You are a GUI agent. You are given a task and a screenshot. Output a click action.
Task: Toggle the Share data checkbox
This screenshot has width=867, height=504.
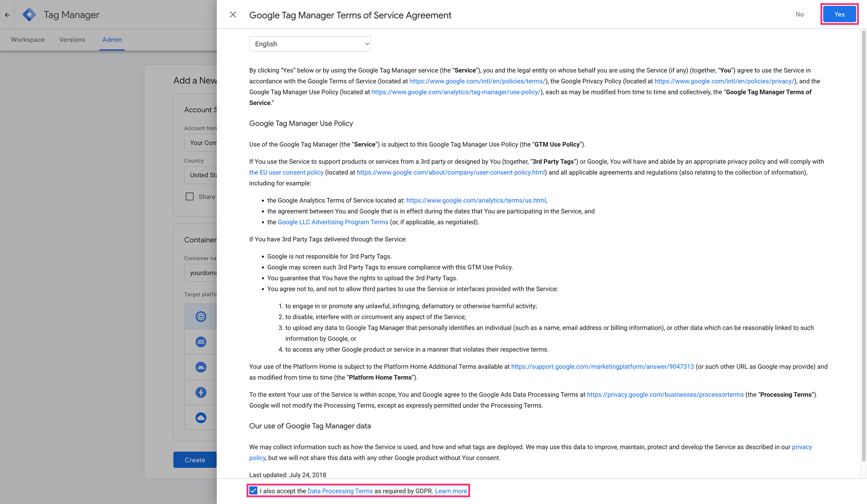[190, 196]
